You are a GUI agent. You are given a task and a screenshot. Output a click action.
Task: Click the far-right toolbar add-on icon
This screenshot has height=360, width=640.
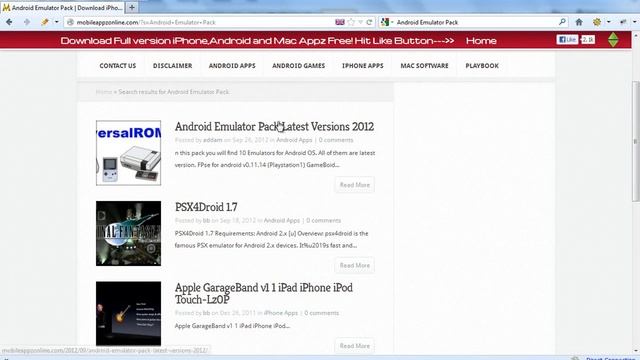[623, 22]
